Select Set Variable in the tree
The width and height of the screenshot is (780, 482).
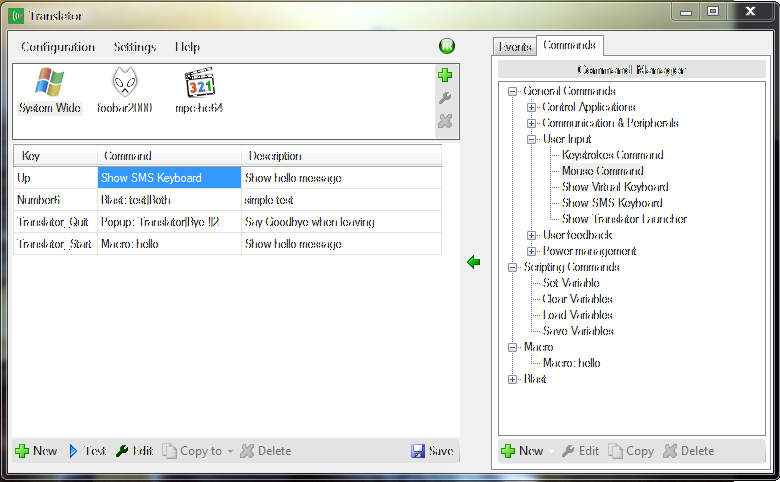571,283
